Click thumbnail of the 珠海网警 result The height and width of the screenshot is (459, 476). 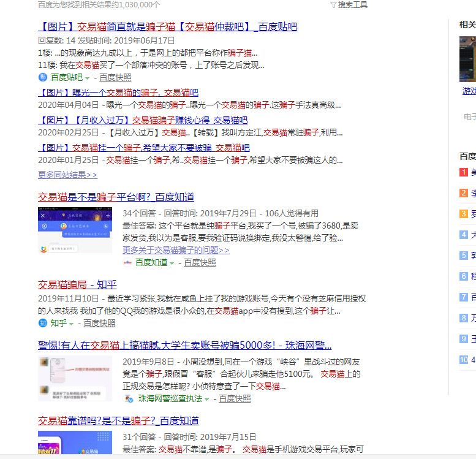[x=75, y=378]
